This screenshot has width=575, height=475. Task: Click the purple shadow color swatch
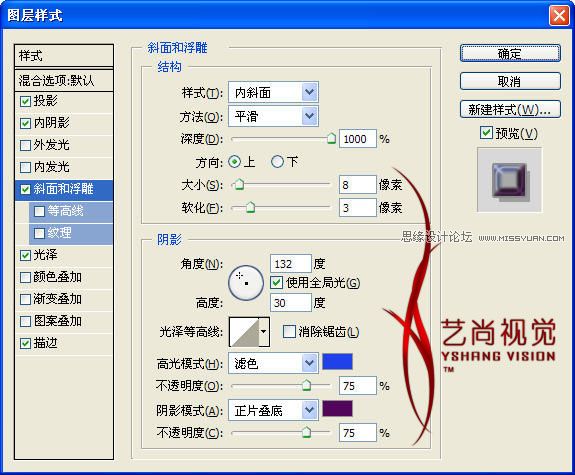point(337,408)
